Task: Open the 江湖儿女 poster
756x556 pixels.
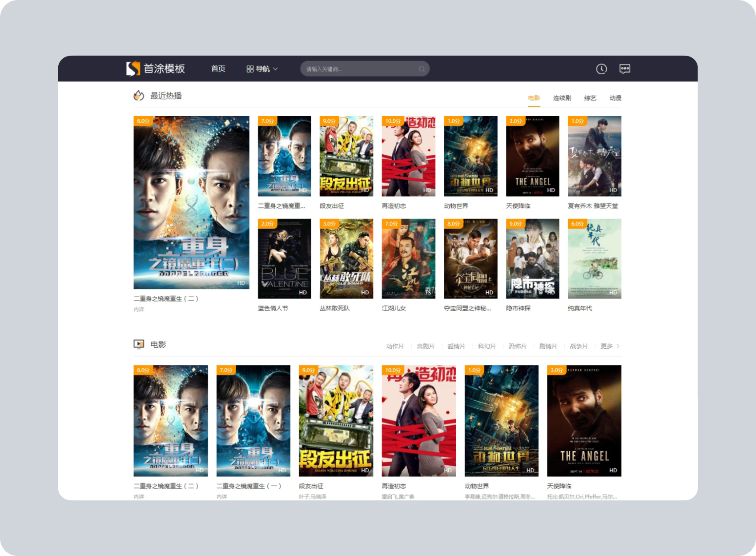Action: coord(408,258)
